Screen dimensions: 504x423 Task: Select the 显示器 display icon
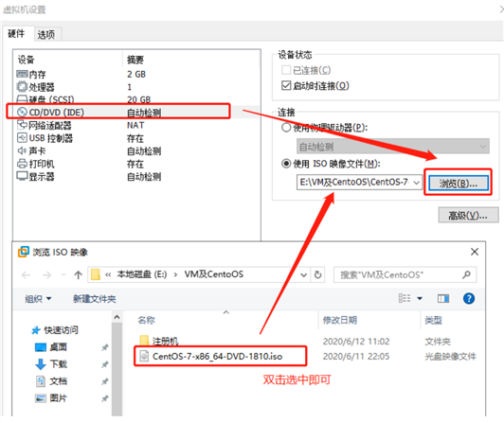[22, 176]
